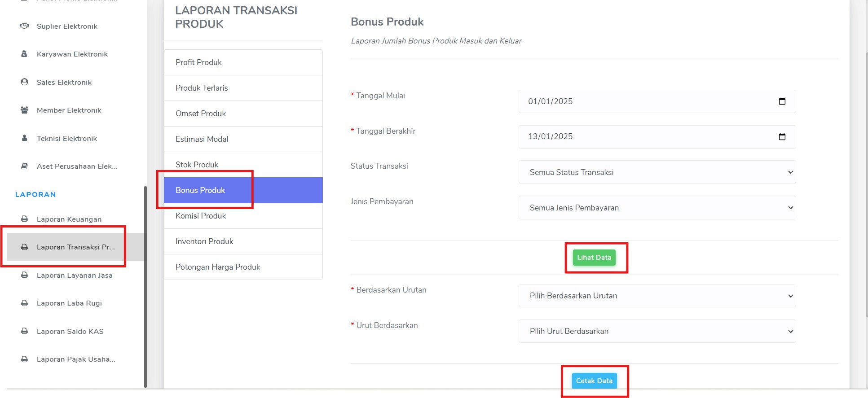Click the printer icon beside Laporan Saldo KAS

[24, 331]
